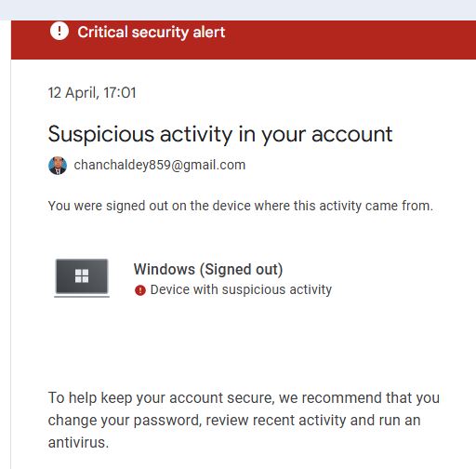Click the word Windows in device name
This screenshot has width=476, height=469.
click(165, 269)
